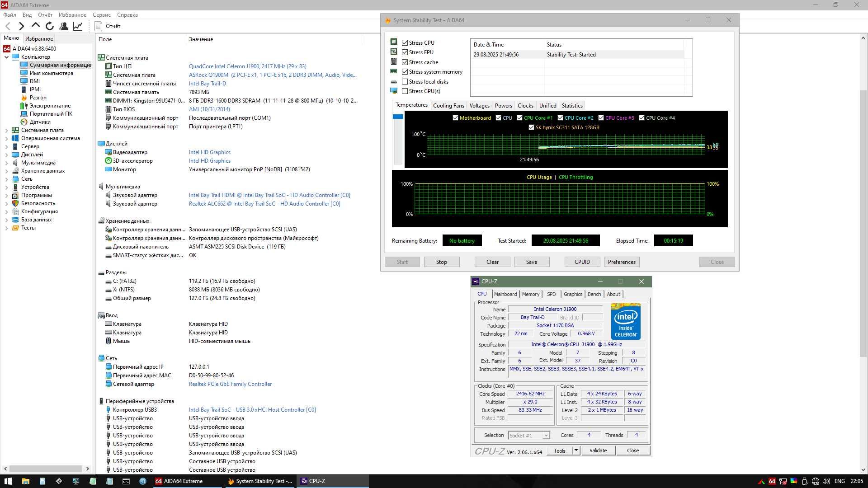Click the forward arrow in AIDA64 toolbar
Image resolution: width=868 pixels, height=488 pixels.
point(21,26)
